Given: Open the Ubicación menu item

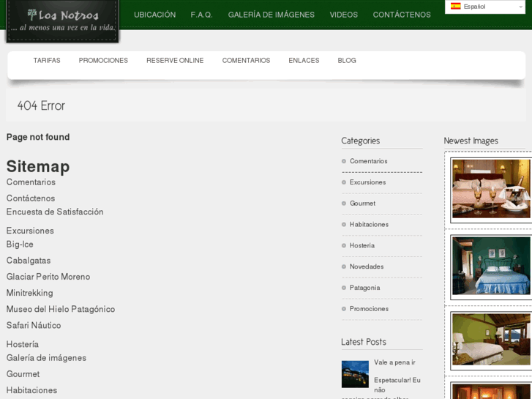Looking at the screenshot, I should [154, 15].
